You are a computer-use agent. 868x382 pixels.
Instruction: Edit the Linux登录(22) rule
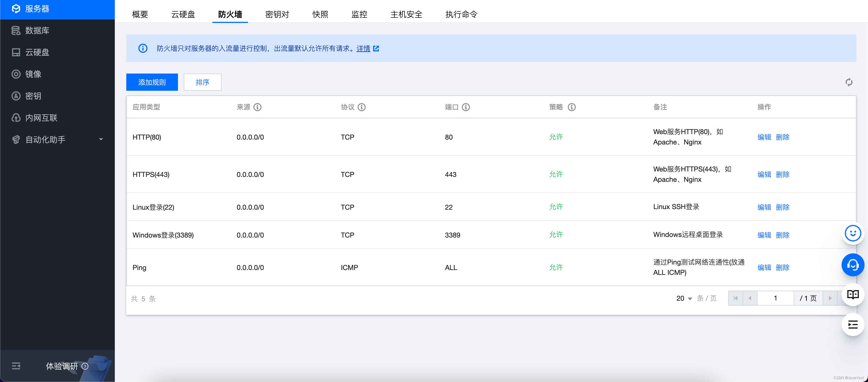[x=764, y=207]
